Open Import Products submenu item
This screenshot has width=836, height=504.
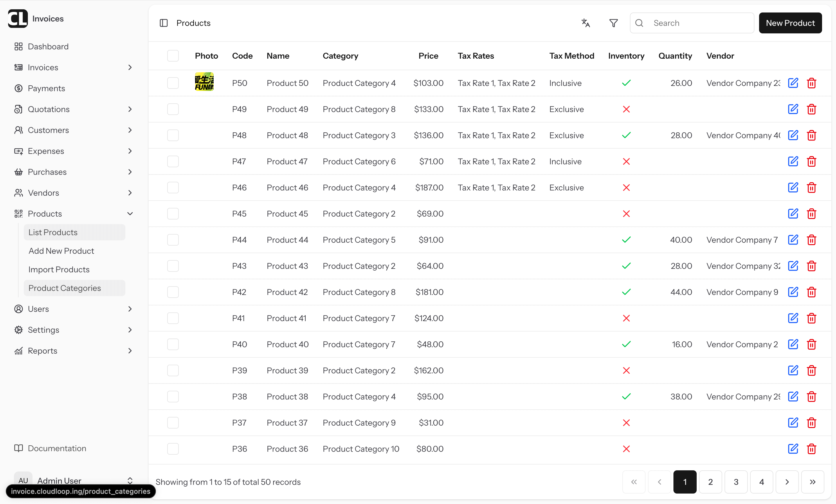click(74, 269)
